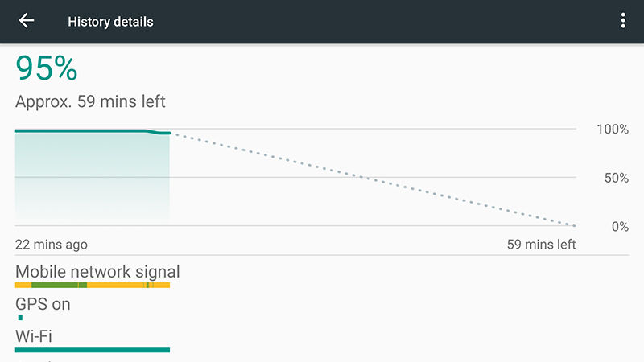Click the yellow segment of signal bar
644x362 pixels.
117,286
